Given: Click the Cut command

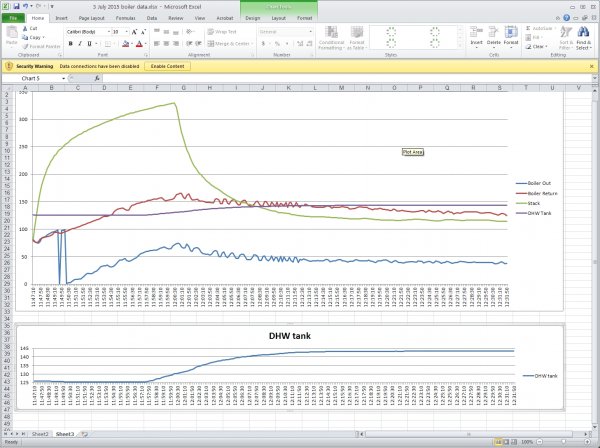Looking at the screenshot, I should coord(29,28).
